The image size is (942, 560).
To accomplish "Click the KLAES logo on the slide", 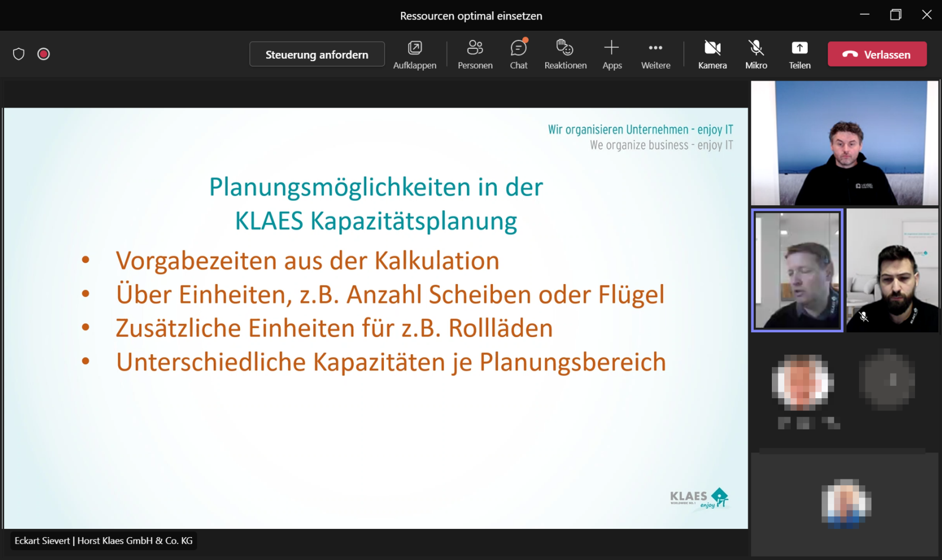I will click(699, 498).
